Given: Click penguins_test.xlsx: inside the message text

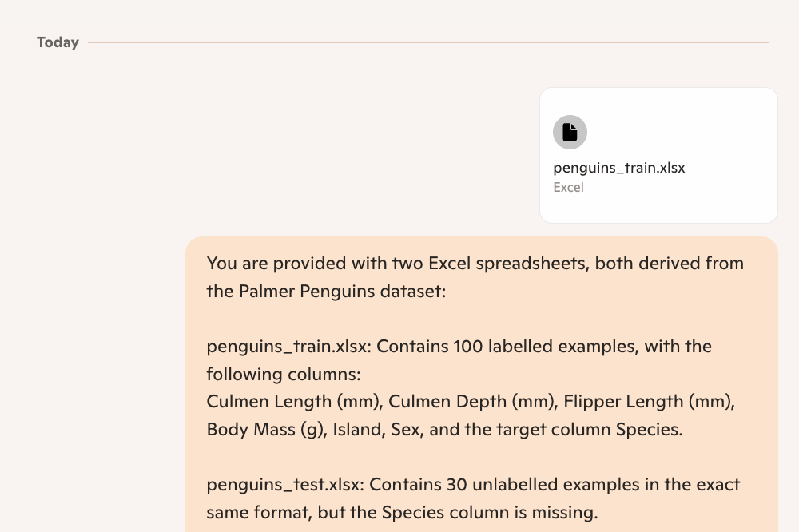Looking at the screenshot, I should coord(285,485).
